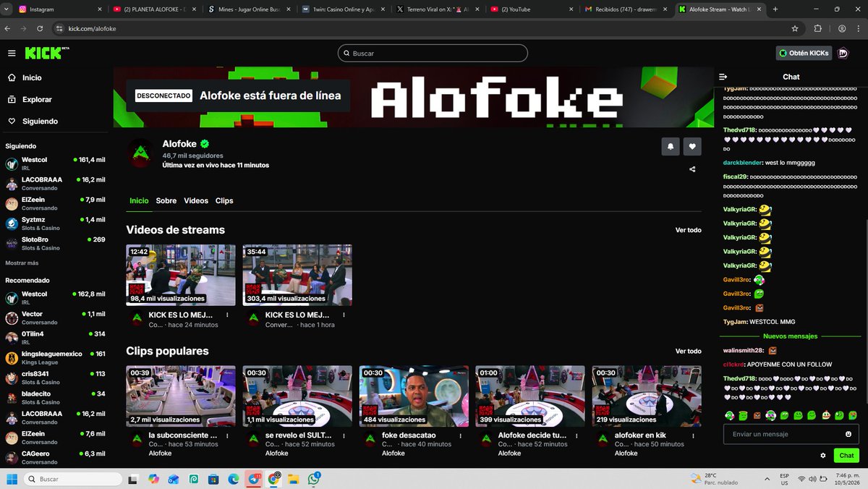Screen dimensions: 868x489
Task: Open a new browser tab with plus
Action: click(775, 9)
